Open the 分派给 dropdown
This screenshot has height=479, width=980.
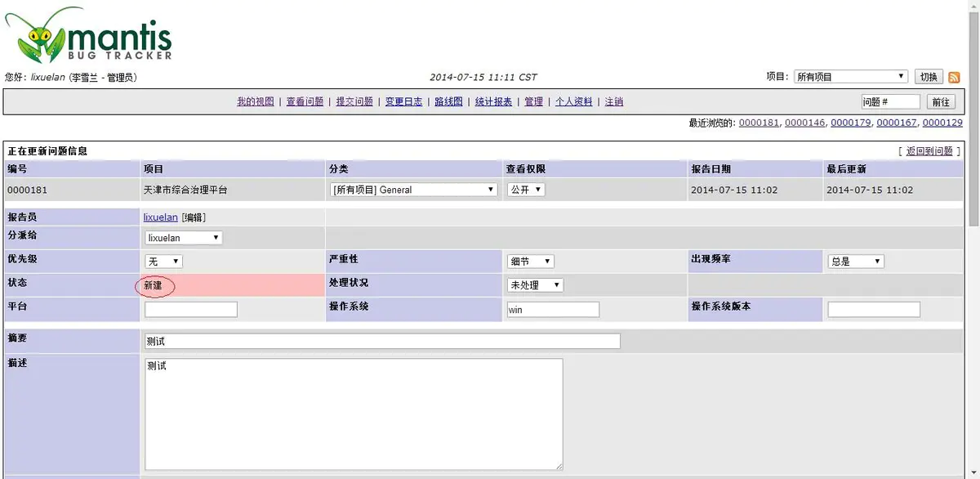coord(182,237)
